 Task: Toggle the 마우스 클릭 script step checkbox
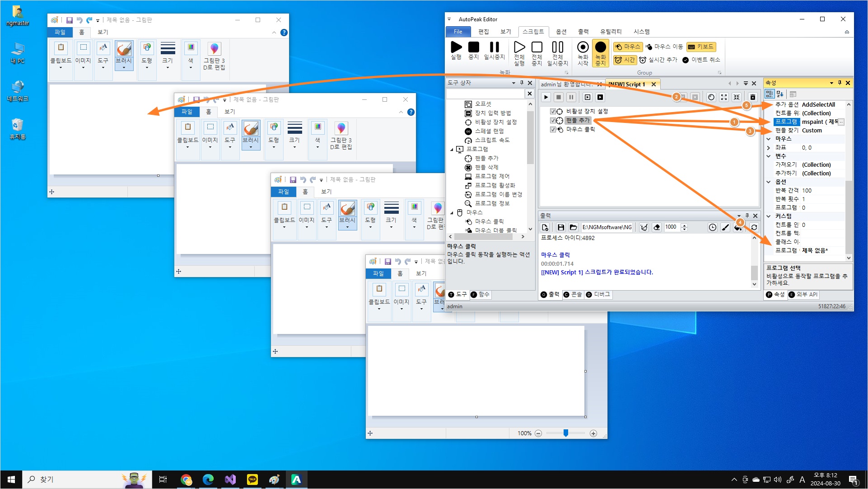coord(553,129)
